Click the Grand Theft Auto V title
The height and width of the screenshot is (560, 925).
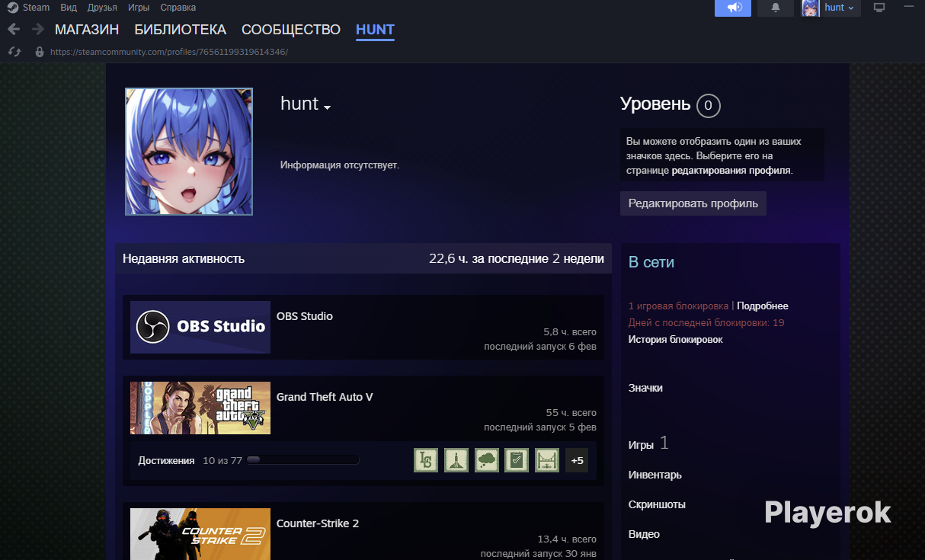click(x=325, y=397)
